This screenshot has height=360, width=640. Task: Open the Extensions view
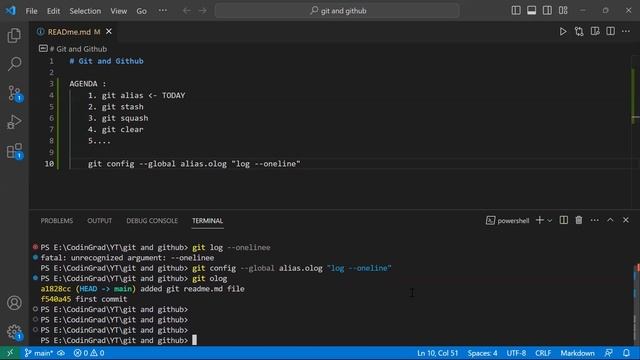click(x=15, y=151)
